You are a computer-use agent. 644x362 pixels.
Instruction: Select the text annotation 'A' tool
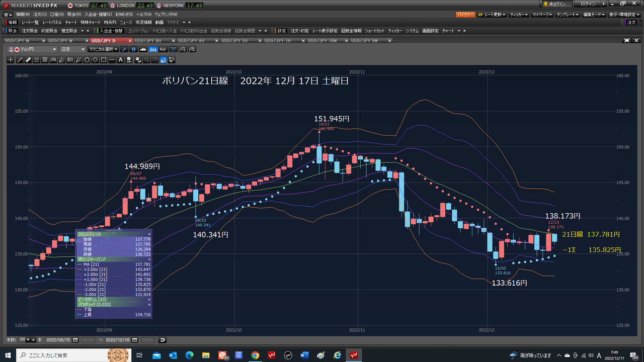point(120,60)
